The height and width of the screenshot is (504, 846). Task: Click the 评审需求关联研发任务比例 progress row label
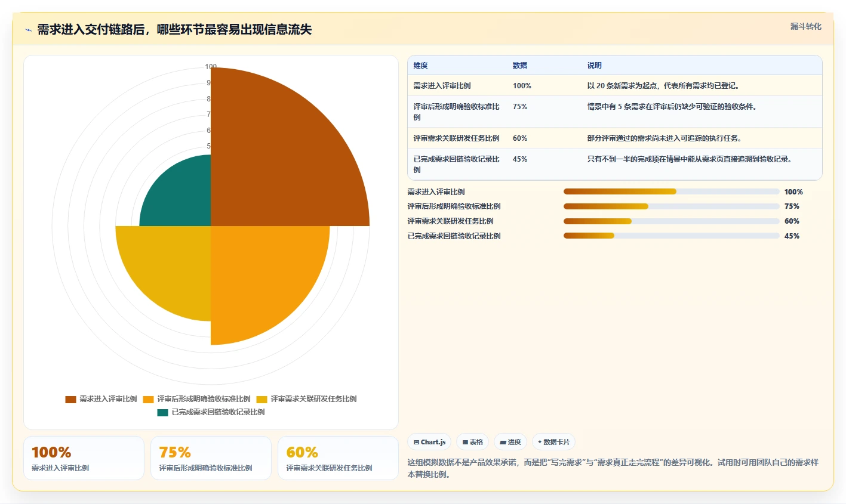(x=450, y=221)
